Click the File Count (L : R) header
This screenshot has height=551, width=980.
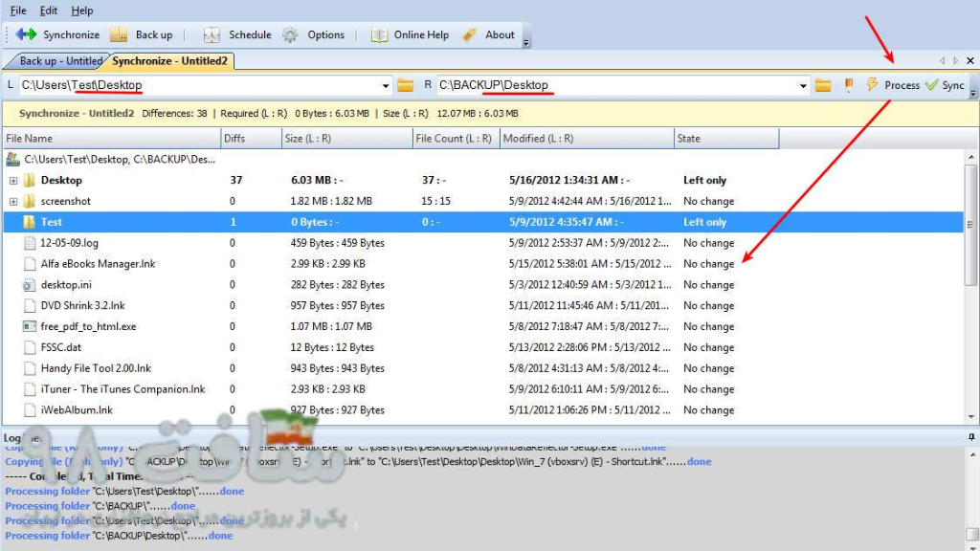457,138
